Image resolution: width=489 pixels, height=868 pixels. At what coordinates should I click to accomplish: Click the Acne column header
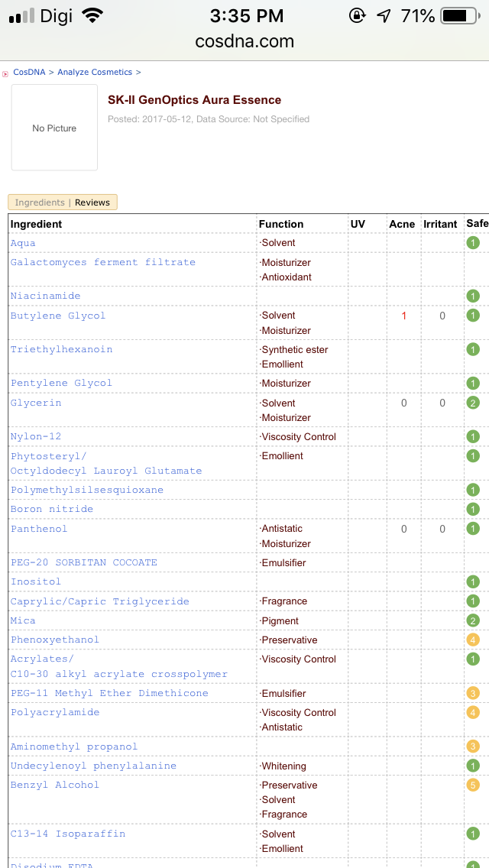[402, 224]
